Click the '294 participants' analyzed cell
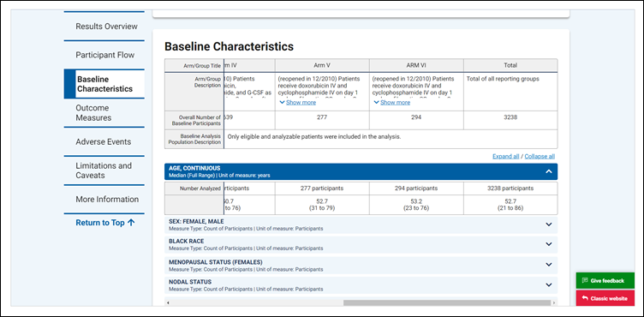Image resolution: width=644 pixels, height=317 pixels. tap(416, 188)
